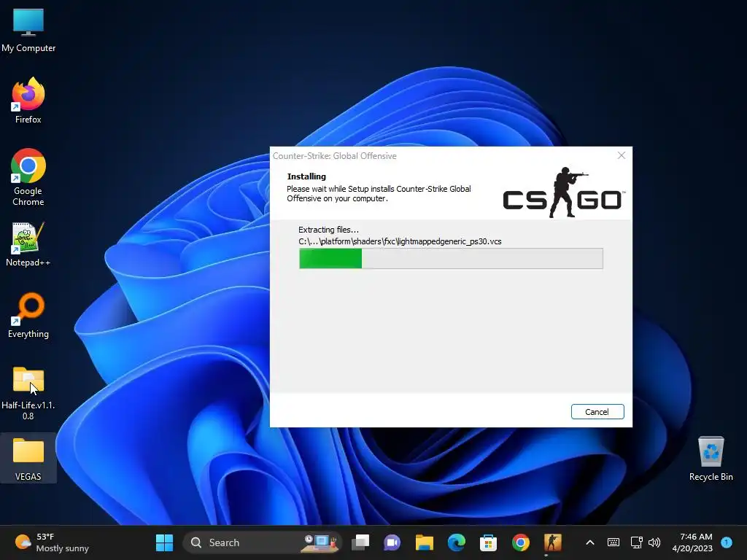Image resolution: width=747 pixels, height=560 pixels.
Task: Click the lightmappedgeneric_ps30.vcs file path text
Action: (400, 241)
